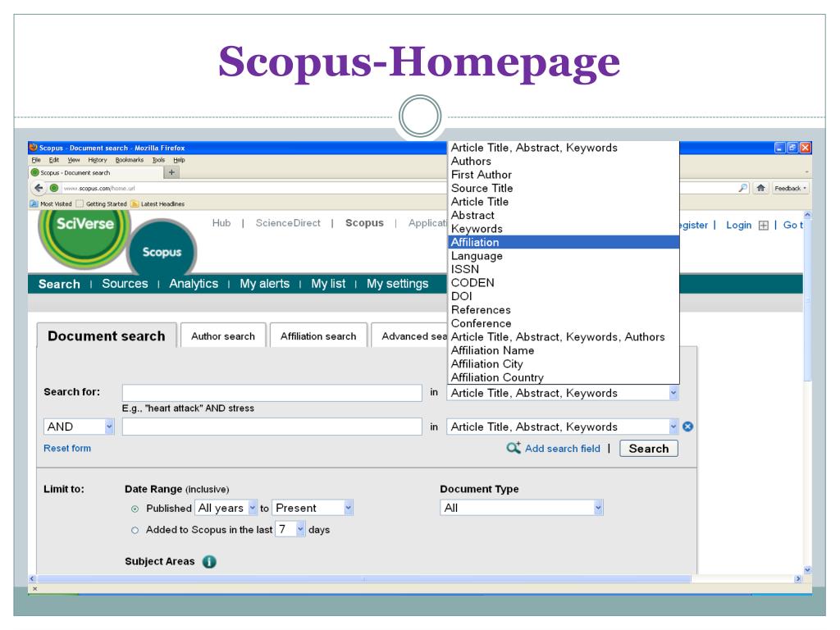The image size is (840, 630).
Task: Click the Login link
Action: (739, 225)
